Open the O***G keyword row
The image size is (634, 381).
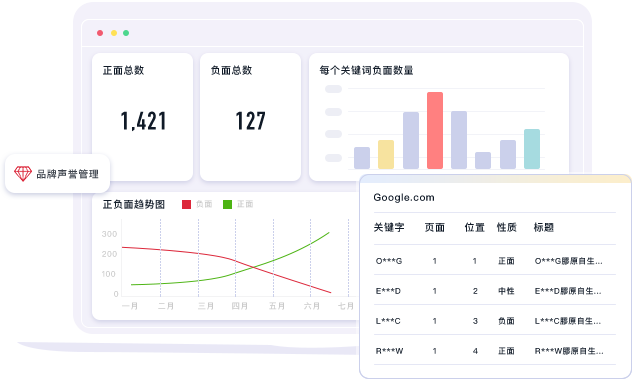(495, 261)
